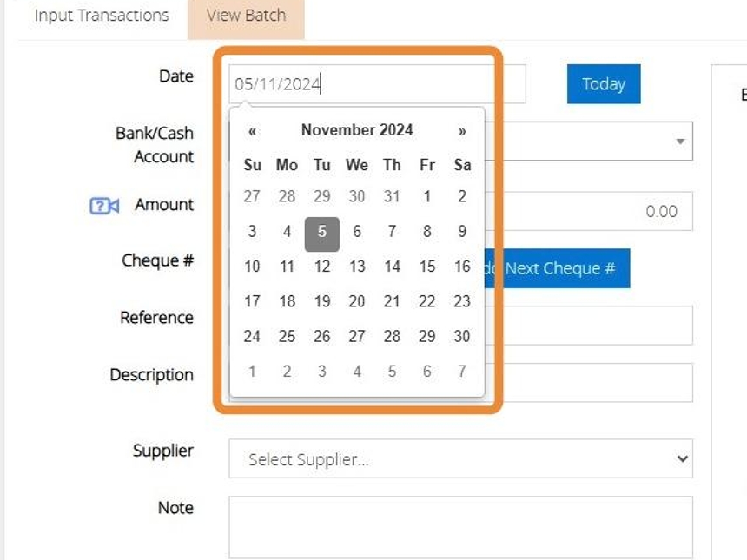Choose November 30 in the calendar
This screenshot has width=747, height=560.
462,336
